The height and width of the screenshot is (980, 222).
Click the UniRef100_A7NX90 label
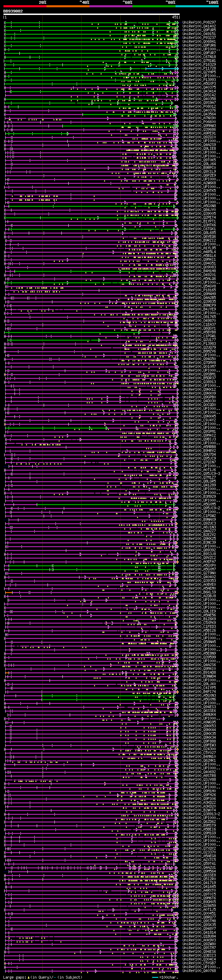(199, 118)
